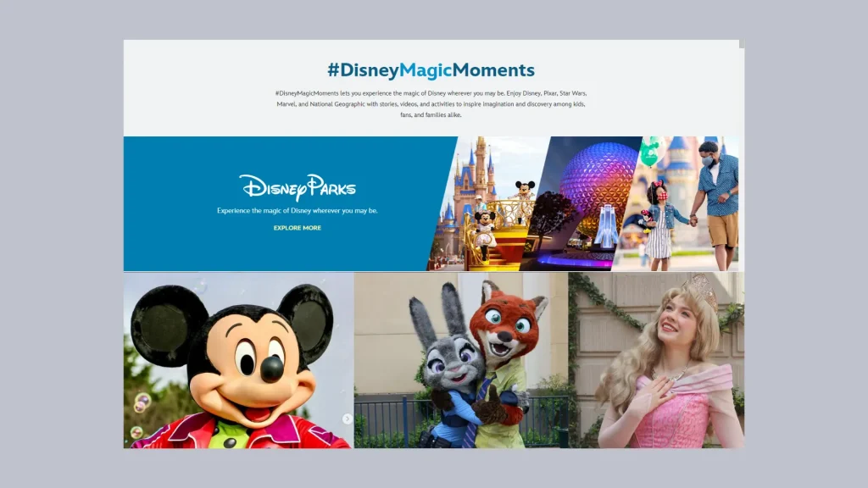This screenshot has width=868, height=488.
Task: Click the 'Experience the magic of Disney' tagline
Action: [297, 210]
